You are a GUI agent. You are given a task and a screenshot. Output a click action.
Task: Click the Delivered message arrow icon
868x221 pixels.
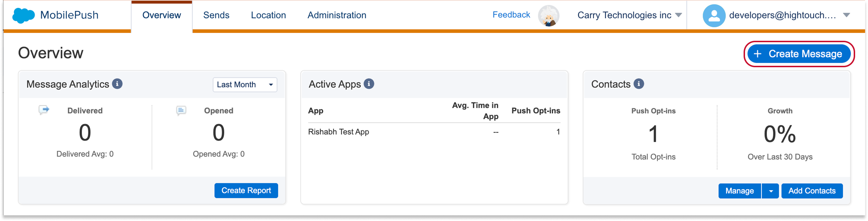(x=44, y=110)
